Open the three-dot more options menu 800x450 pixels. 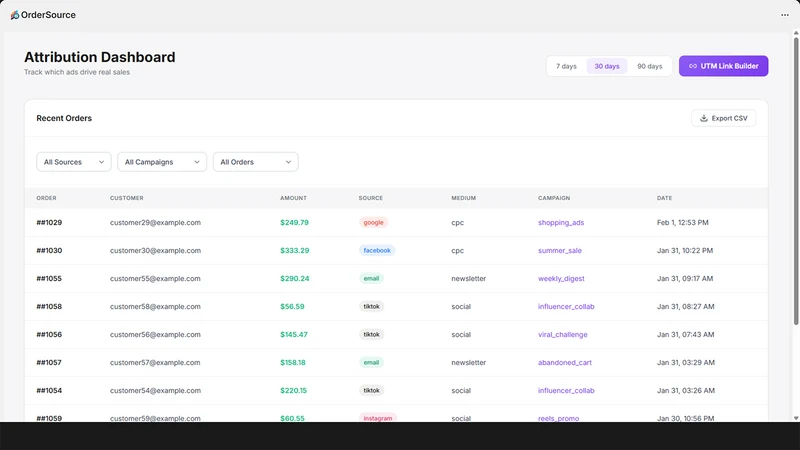785,15
